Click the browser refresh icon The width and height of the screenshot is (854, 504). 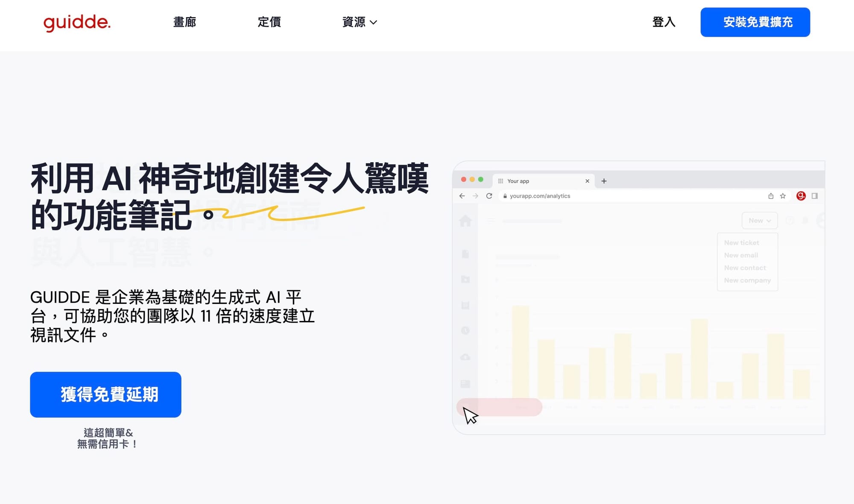coord(489,196)
